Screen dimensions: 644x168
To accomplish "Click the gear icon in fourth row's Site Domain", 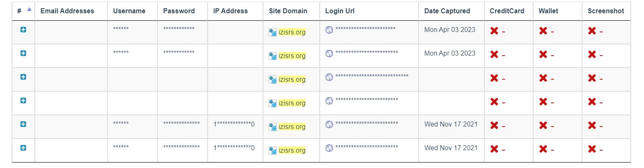I will [x=273, y=103].
